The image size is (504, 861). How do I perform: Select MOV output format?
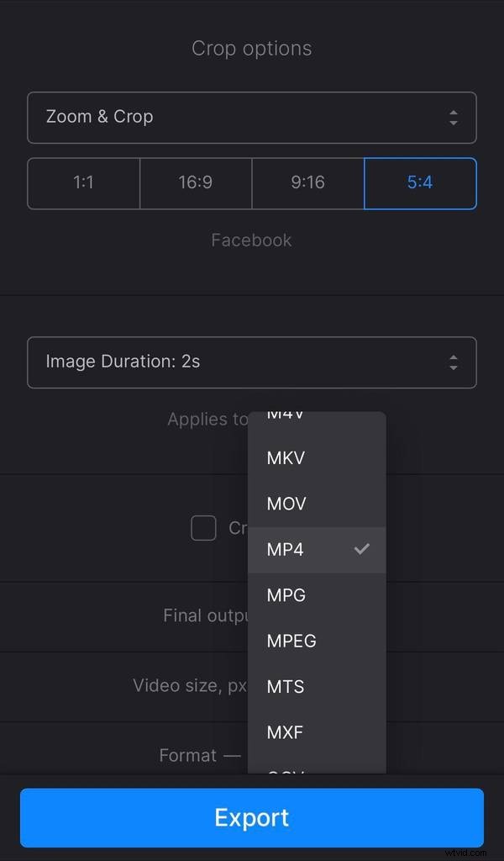click(286, 504)
